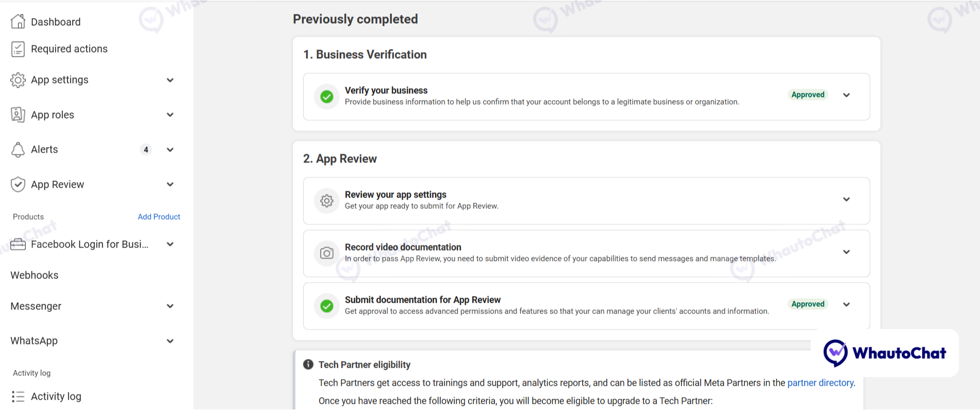Image resolution: width=980 pixels, height=410 pixels.
Task: Expand the App Review sidebar chevron
Action: point(170,184)
